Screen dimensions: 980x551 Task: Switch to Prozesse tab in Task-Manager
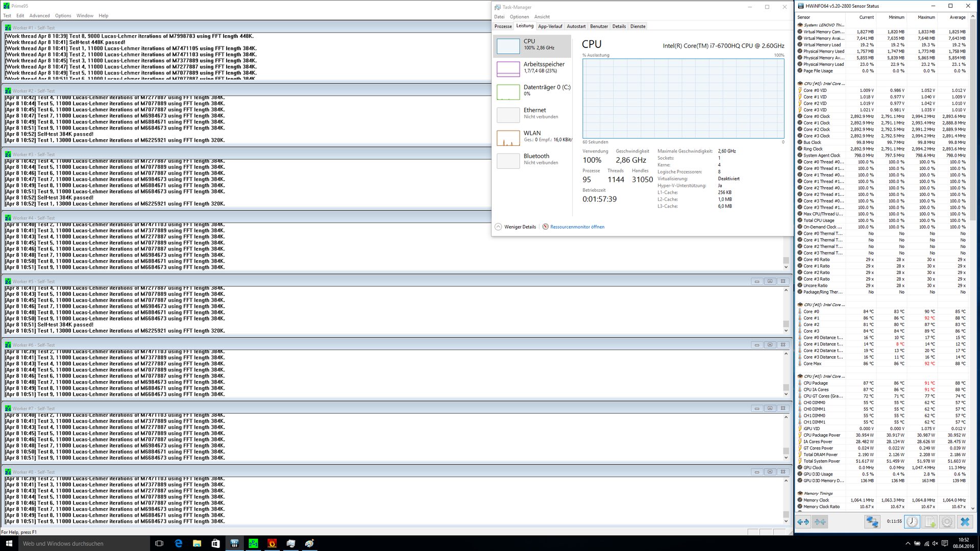click(x=503, y=26)
